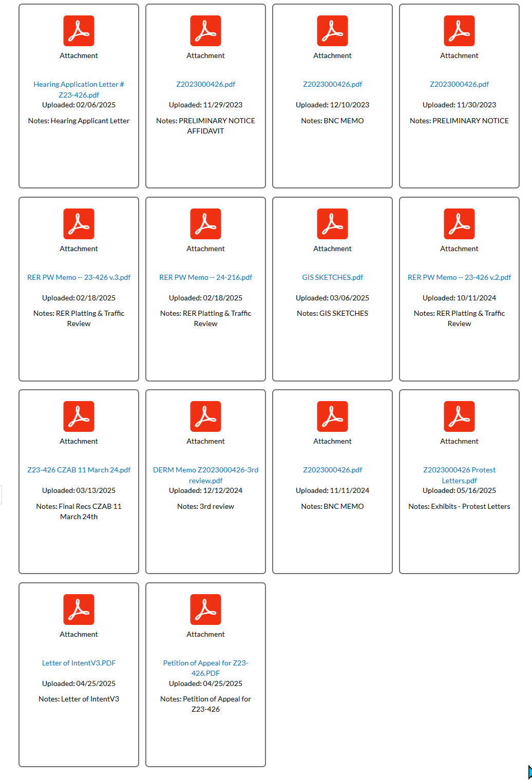Open GIS SKETCHES.pdf link

[x=332, y=277]
